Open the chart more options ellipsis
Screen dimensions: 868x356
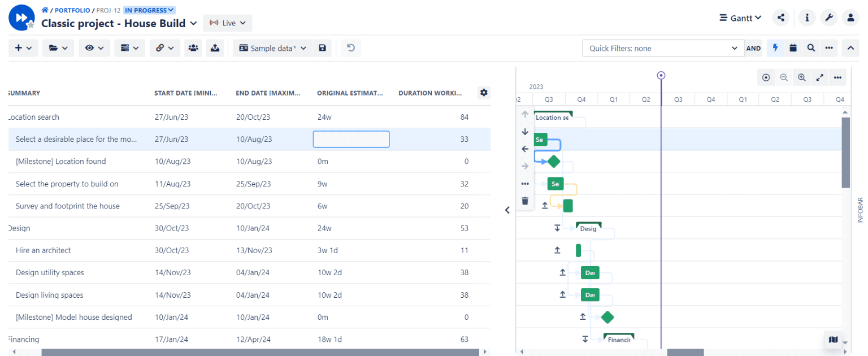tap(837, 77)
